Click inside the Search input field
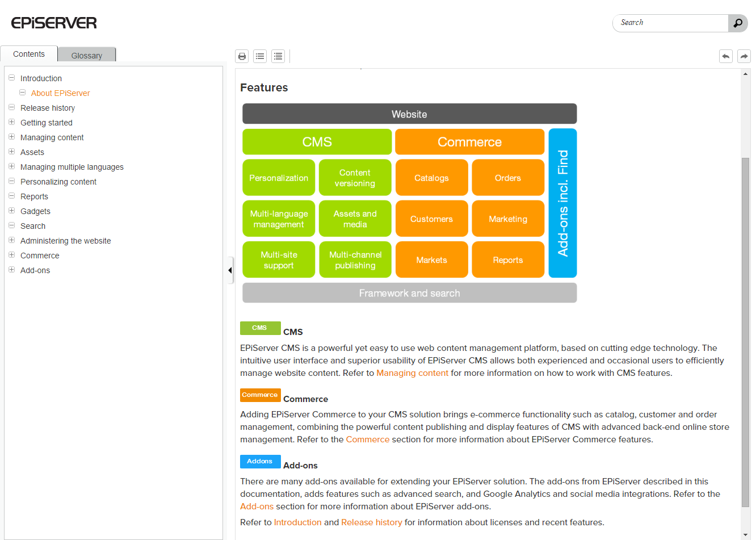This screenshot has width=756, height=540. (x=670, y=23)
